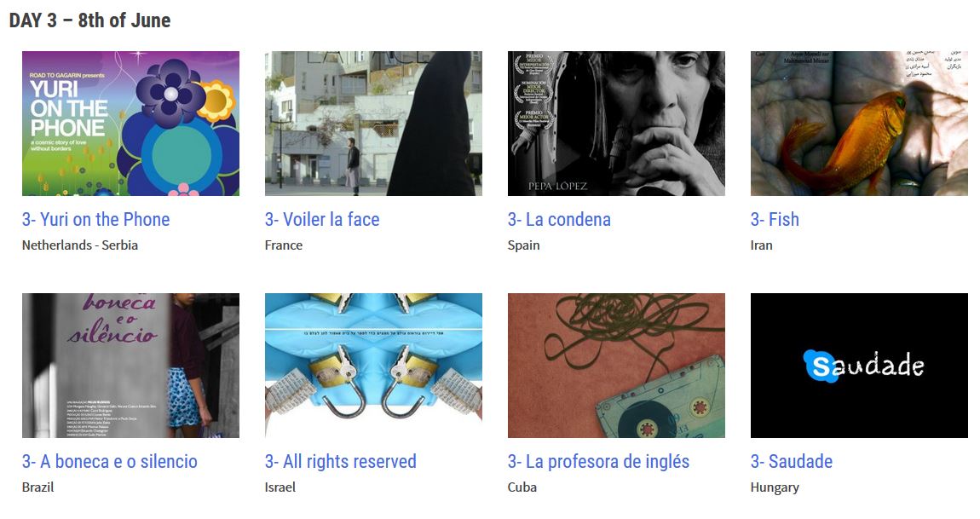
Task: Click the Voiler la face film thumbnail
Action: (373, 124)
